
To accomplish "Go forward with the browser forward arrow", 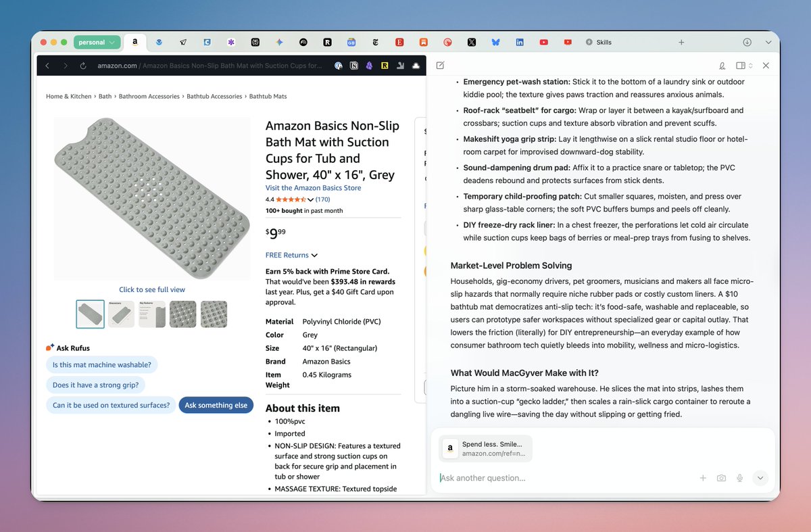I will pos(65,66).
